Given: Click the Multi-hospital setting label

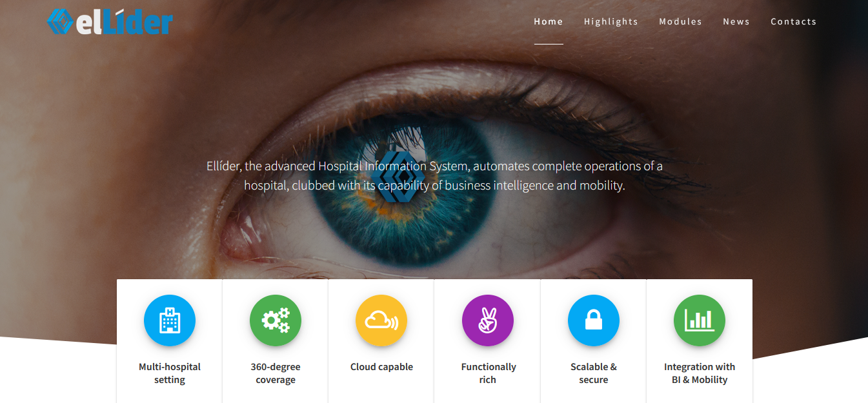Looking at the screenshot, I should [170, 373].
